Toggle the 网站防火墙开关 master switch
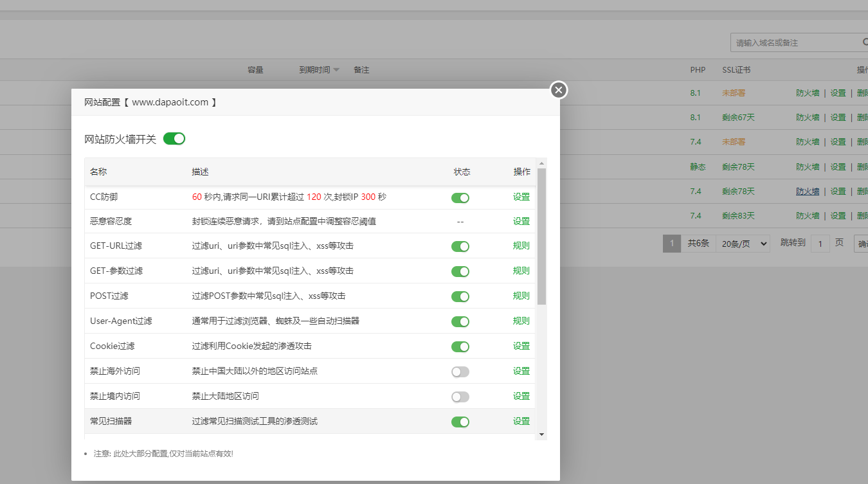Image resolution: width=868 pixels, height=484 pixels. pos(174,138)
